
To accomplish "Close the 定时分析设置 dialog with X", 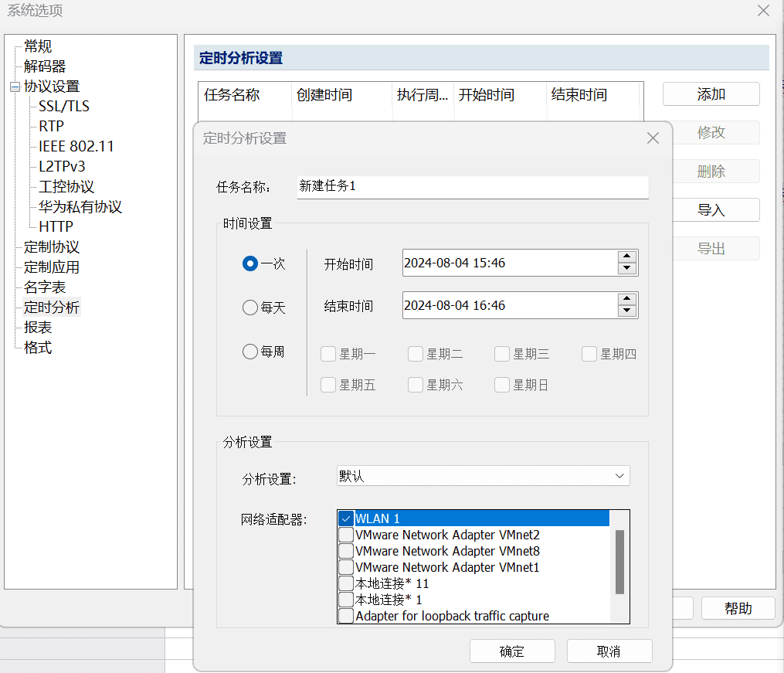I will (x=653, y=138).
